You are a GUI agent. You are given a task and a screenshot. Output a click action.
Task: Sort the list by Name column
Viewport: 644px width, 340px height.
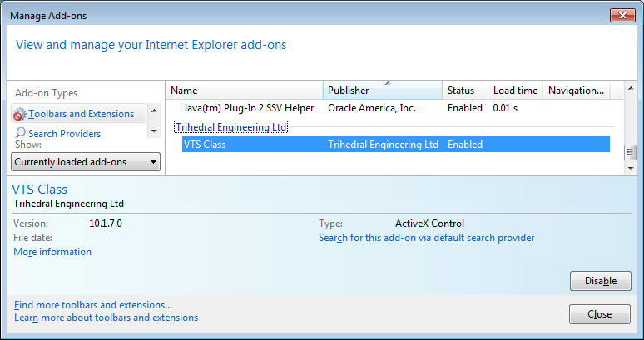point(245,91)
